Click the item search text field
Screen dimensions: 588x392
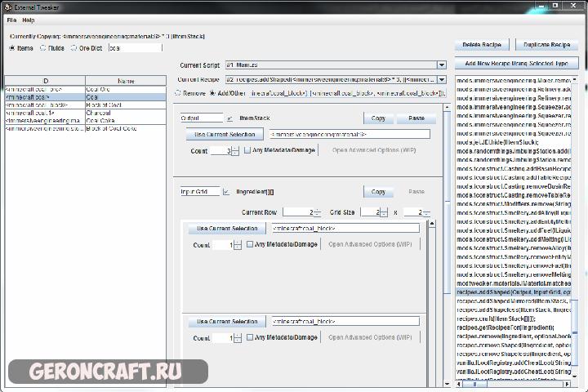[x=135, y=47]
